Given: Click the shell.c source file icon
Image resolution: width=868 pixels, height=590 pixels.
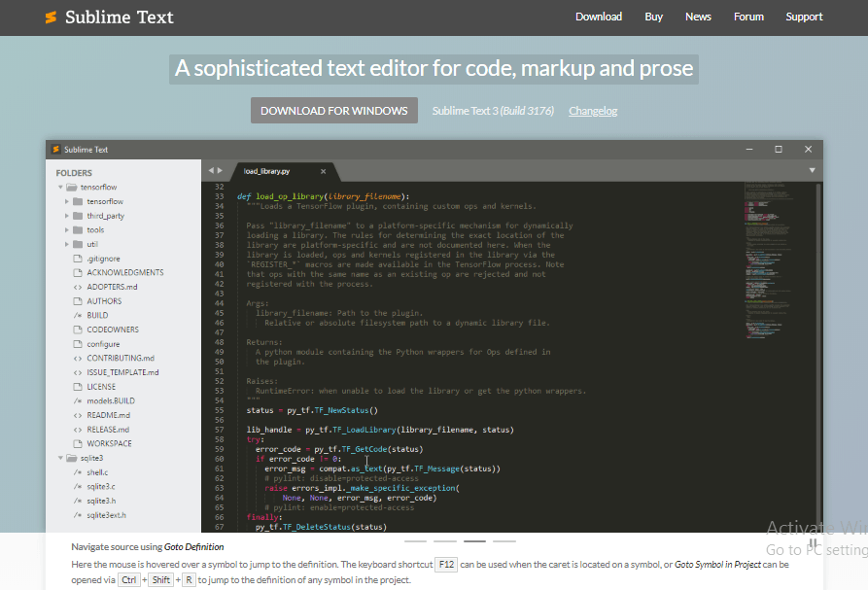Looking at the screenshot, I should point(78,472).
